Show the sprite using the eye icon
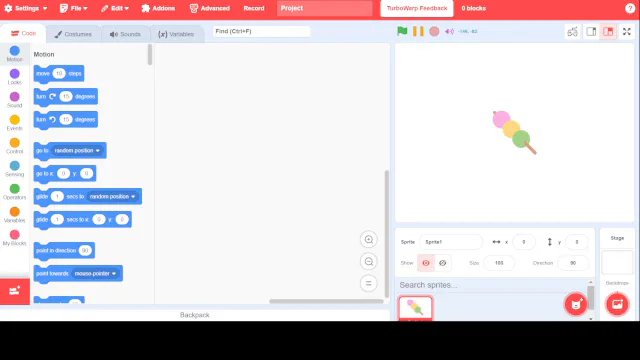Image resolution: width=640 pixels, height=360 pixels. [x=426, y=263]
